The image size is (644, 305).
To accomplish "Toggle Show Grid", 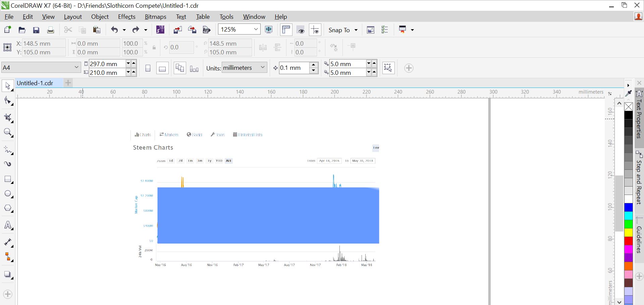I will pos(301,30).
